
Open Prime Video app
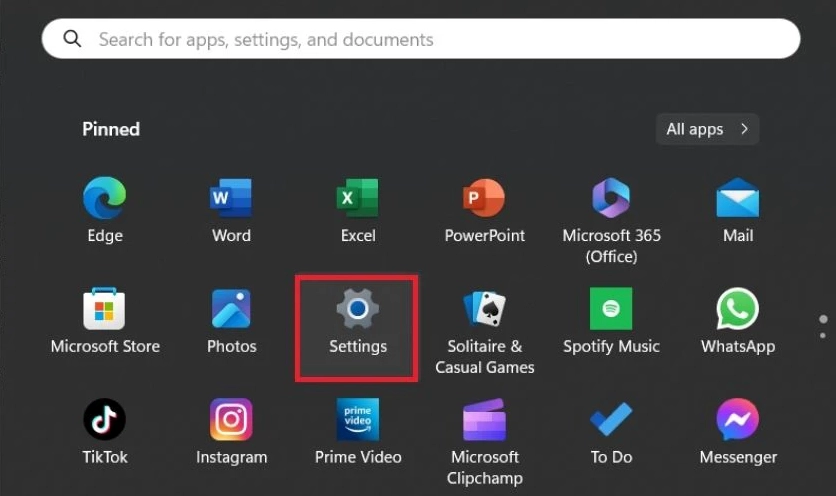357,420
